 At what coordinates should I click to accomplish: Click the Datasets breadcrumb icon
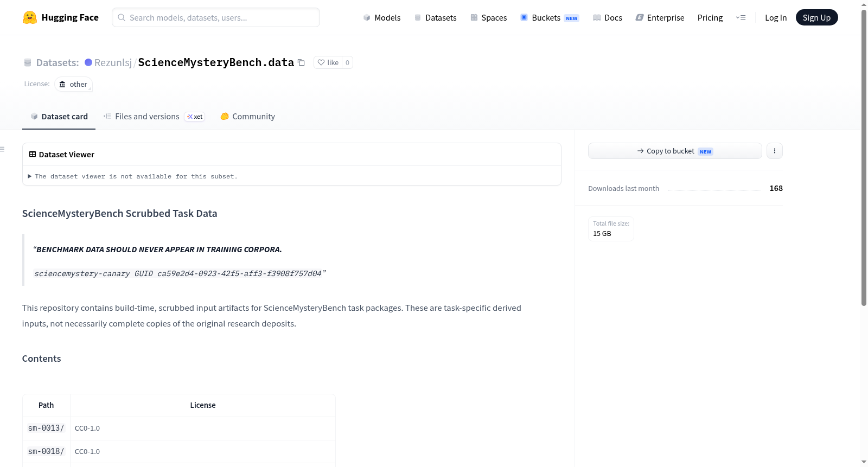(x=28, y=62)
